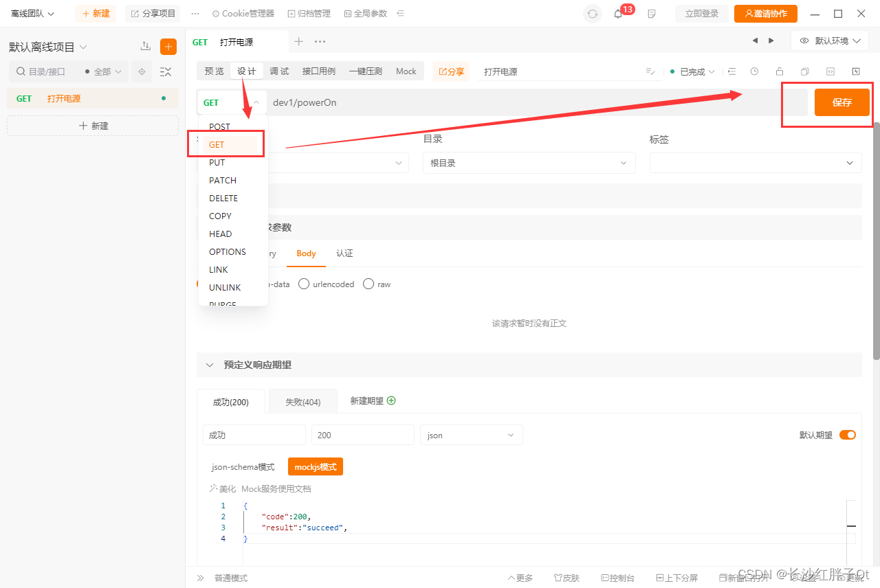Switch to json-schema模式
880x588 pixels.
click(243, 467)
